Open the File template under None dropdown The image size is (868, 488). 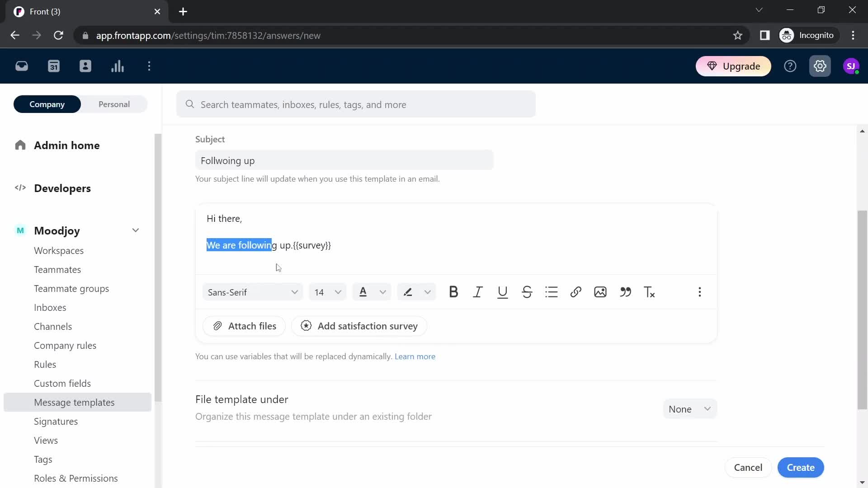(x=690, y=409)
